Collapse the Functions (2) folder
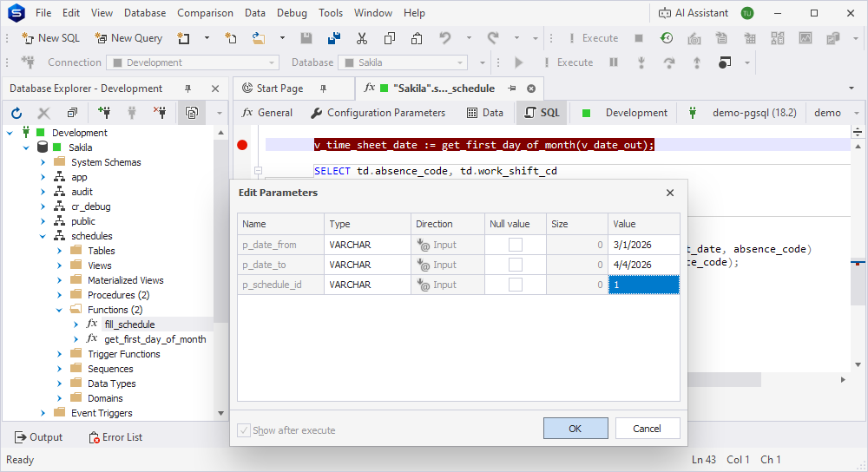Viewport: 868px width, 472px height. pos(59,310)
